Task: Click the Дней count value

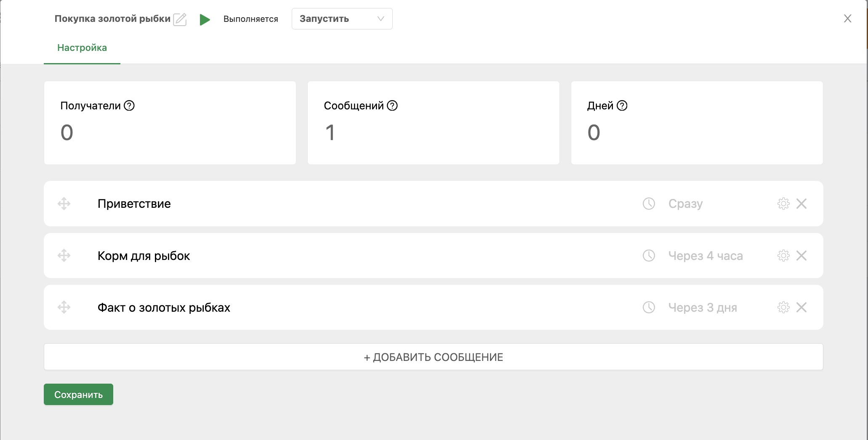Action: point(594,133)
